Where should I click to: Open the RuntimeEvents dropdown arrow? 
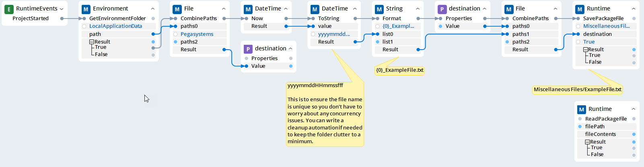click(x=62, y=9)
